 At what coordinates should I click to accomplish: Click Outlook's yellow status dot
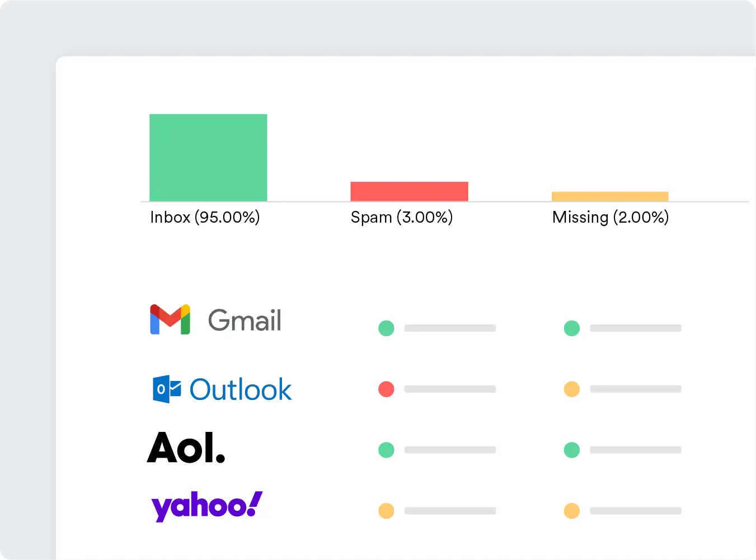click(x=572, y=389)
